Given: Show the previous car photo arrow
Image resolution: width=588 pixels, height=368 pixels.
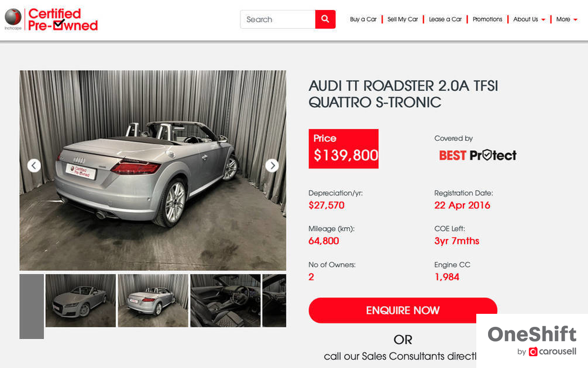Looking at the screenshot, I should pos(34,165).
